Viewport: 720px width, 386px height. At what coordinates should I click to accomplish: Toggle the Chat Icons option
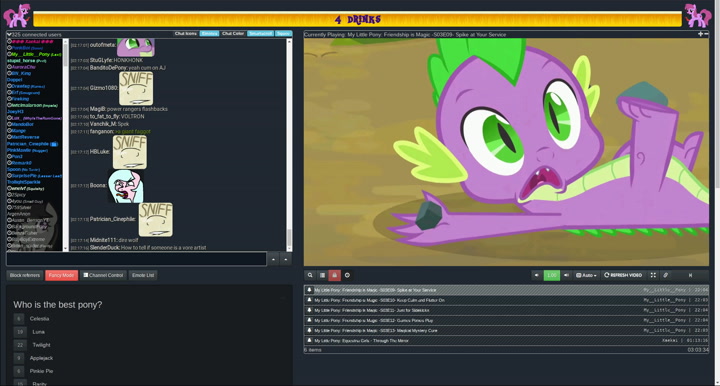[186, 34]
